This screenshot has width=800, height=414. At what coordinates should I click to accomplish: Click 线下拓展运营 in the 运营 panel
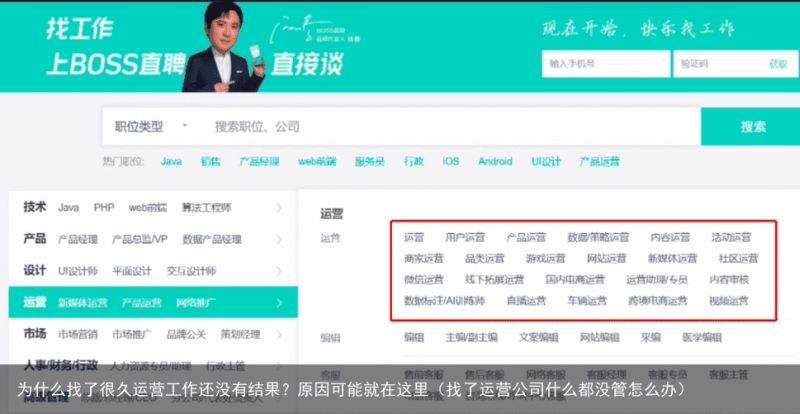494,279
